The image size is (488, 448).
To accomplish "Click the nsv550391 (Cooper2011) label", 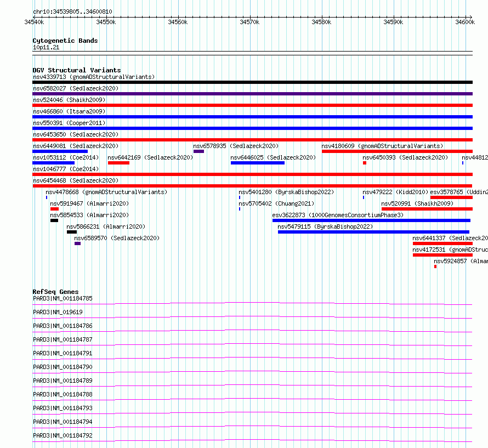I will pyautogui.click(x=69, y=123).
